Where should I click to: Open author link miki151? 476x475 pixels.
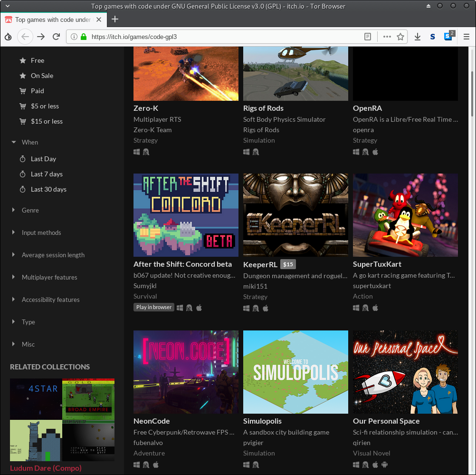255,286
